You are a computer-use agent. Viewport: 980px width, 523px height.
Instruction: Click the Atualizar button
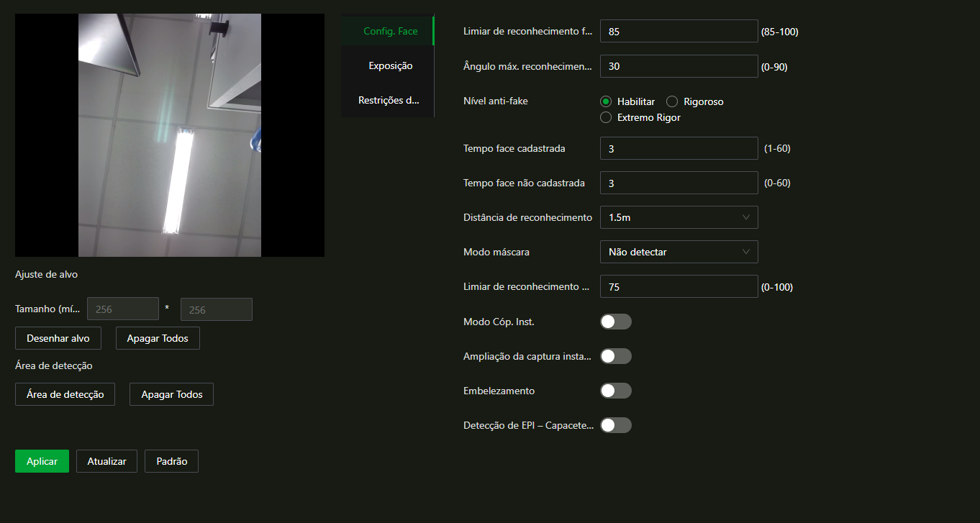coord(106,461)
